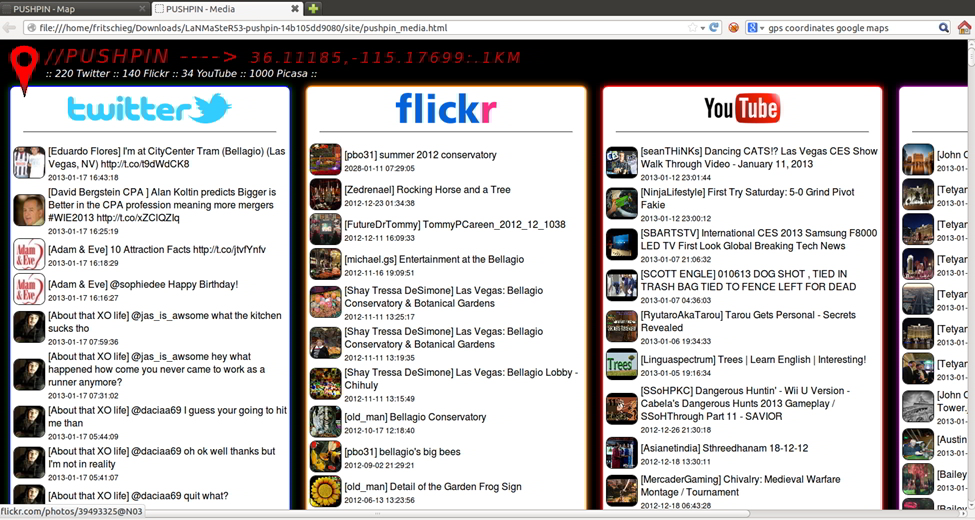Click the [Zedrenael] Rocking Horse title
The width and height of the screenshot is (975, 520).
tap(427, 190)
